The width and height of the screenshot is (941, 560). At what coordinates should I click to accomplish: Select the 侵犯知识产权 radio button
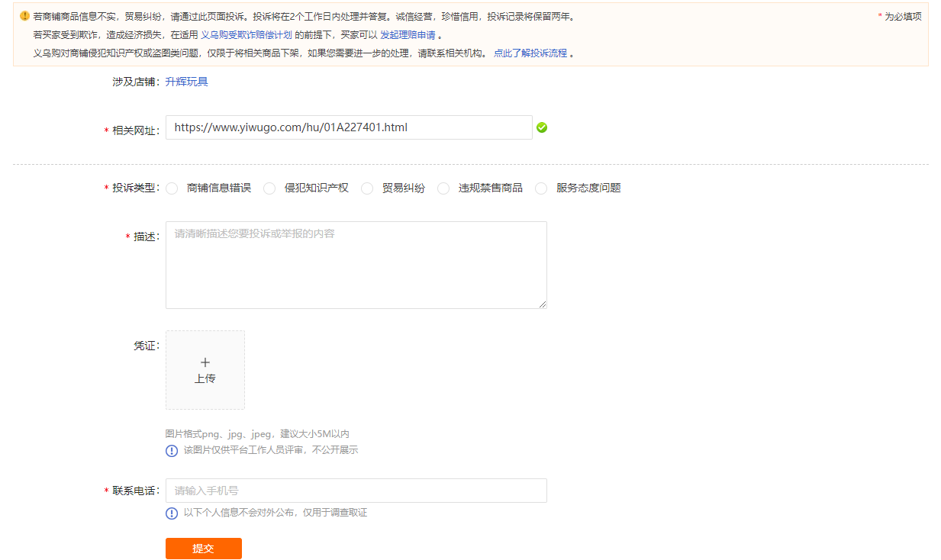[x=269, y=188]
